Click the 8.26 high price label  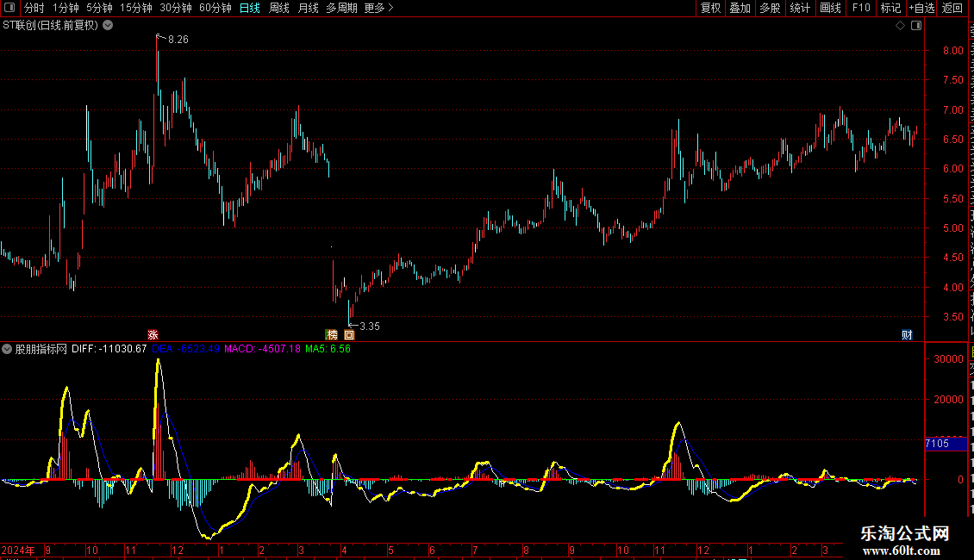point(178,40)
